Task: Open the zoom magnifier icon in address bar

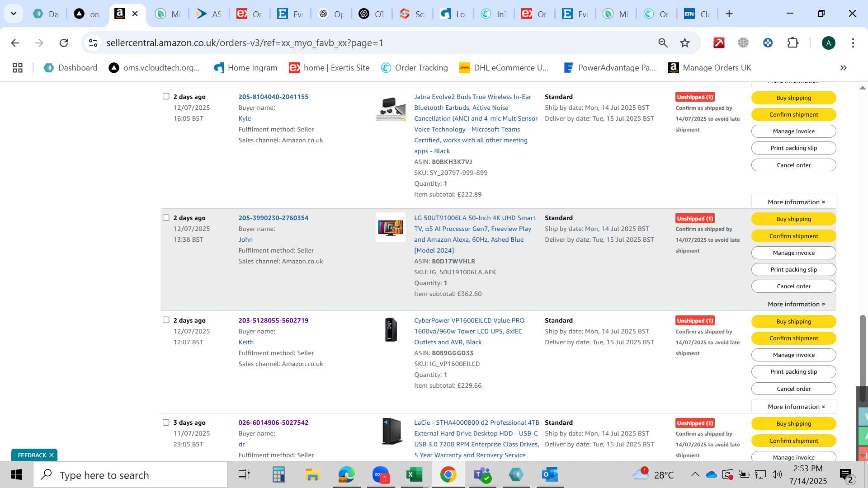Action: 663,43
